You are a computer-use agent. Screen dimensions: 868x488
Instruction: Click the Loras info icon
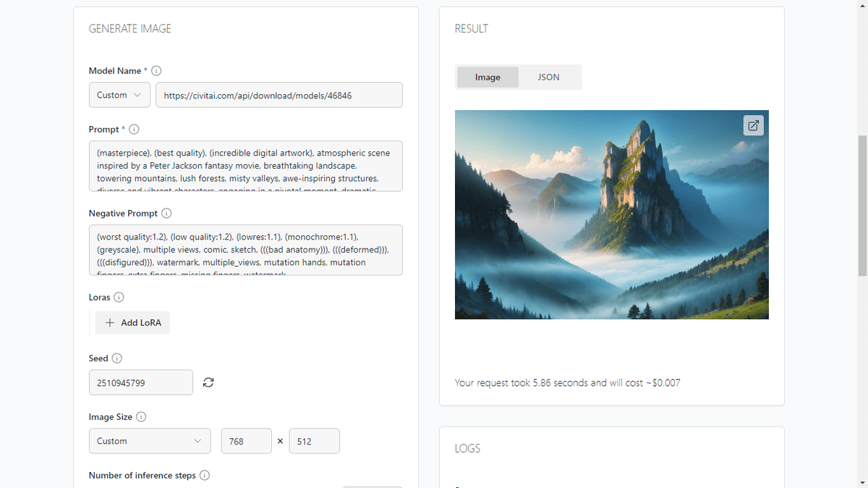tap(119, 298)
